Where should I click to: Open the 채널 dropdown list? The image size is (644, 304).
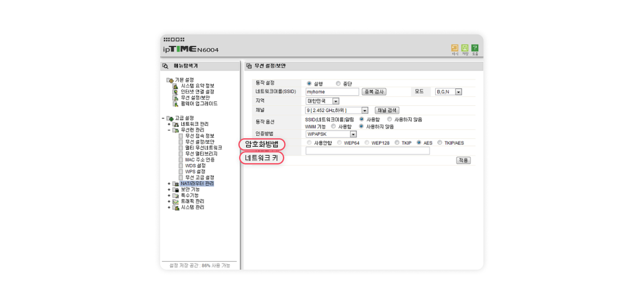[365, 110]
